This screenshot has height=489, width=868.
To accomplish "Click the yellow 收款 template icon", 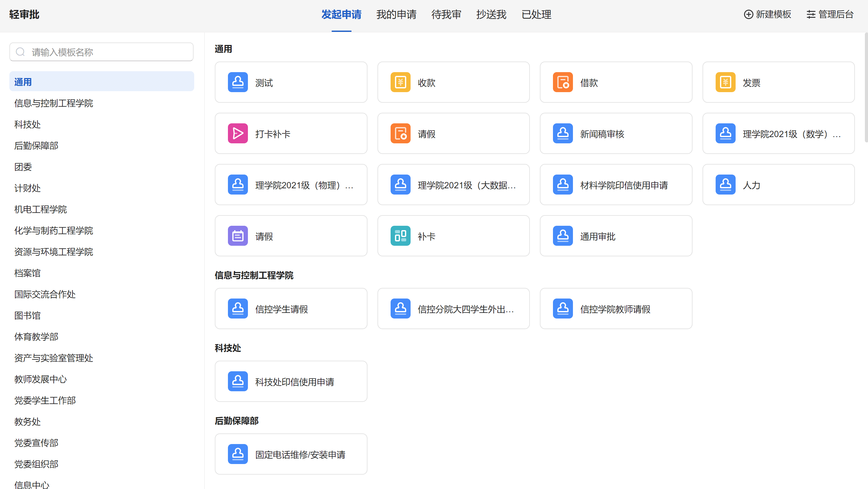I will point(400,82).
